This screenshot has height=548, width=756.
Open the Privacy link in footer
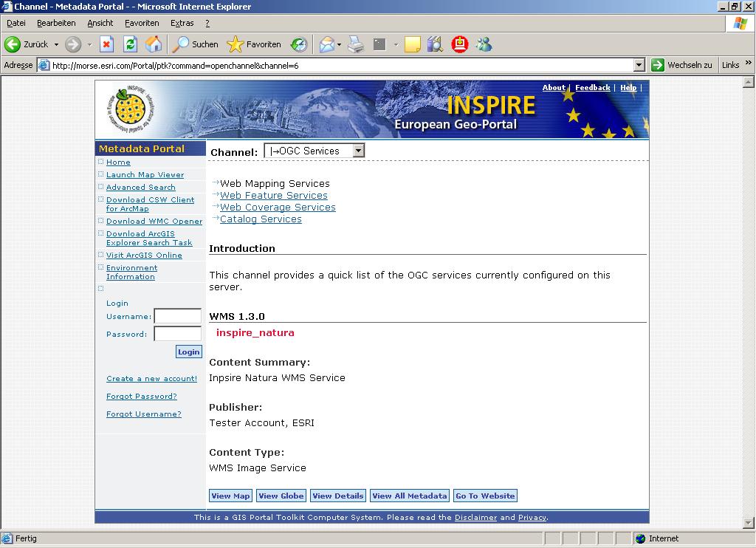coord(532,517)
